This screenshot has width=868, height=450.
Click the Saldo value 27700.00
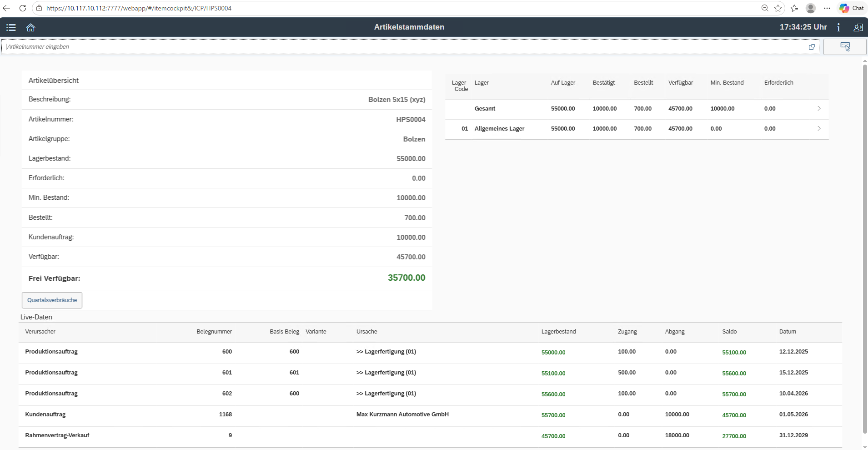coord(734,436)
